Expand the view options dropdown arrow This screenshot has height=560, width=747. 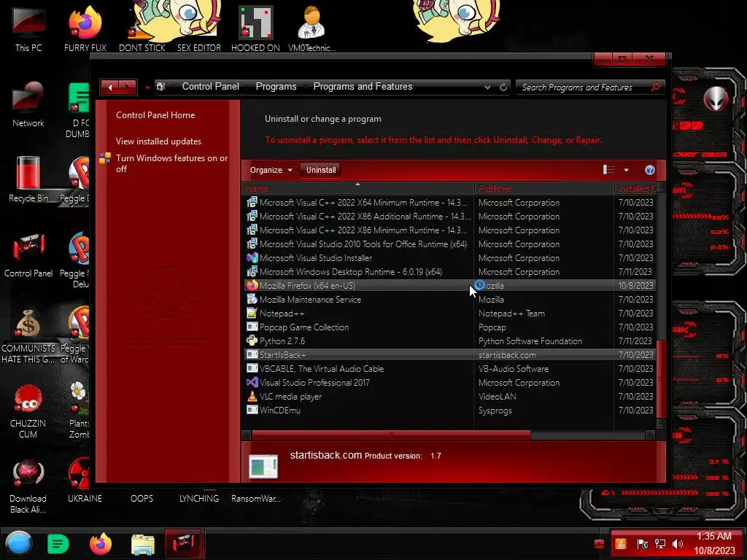(626, 170)
